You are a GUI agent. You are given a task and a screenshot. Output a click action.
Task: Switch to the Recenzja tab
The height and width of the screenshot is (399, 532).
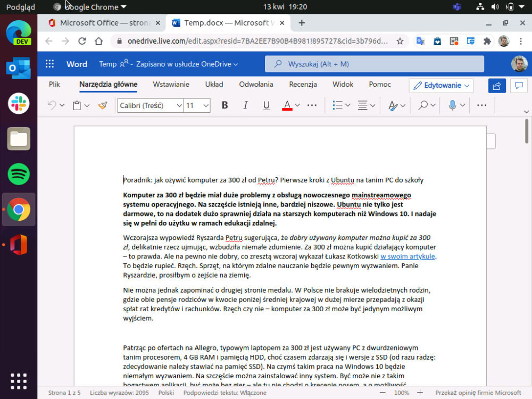[303, 85]
